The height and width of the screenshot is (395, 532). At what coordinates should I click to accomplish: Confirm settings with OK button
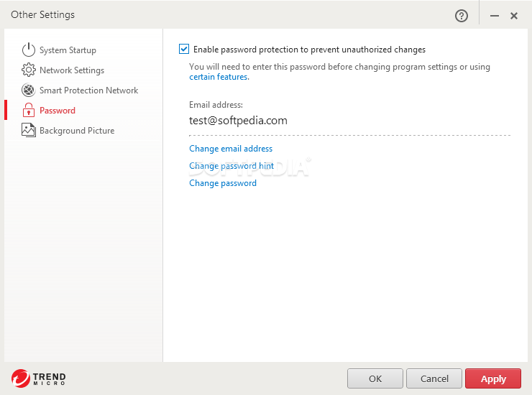375,378
